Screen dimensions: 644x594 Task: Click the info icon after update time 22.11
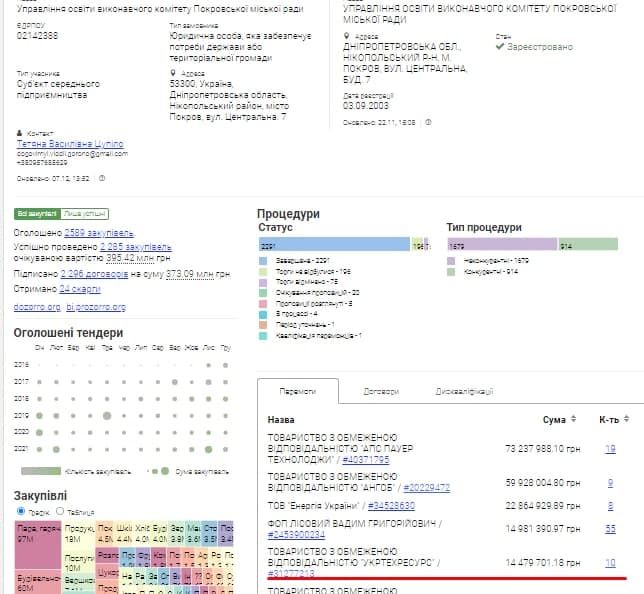pyautogui.click(x=427, y=123)
